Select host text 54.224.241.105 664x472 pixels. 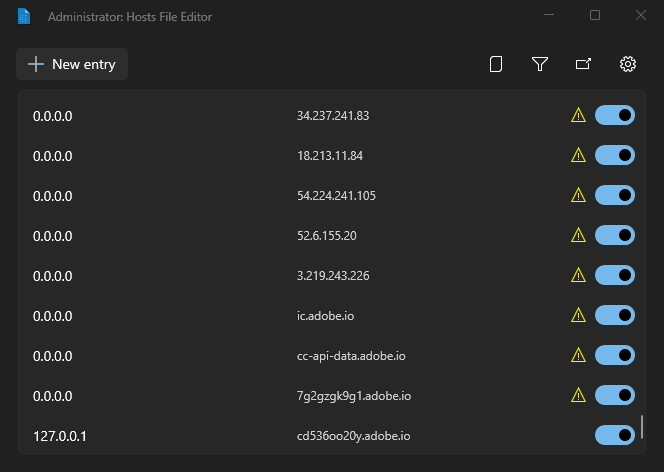coord(336,196)
